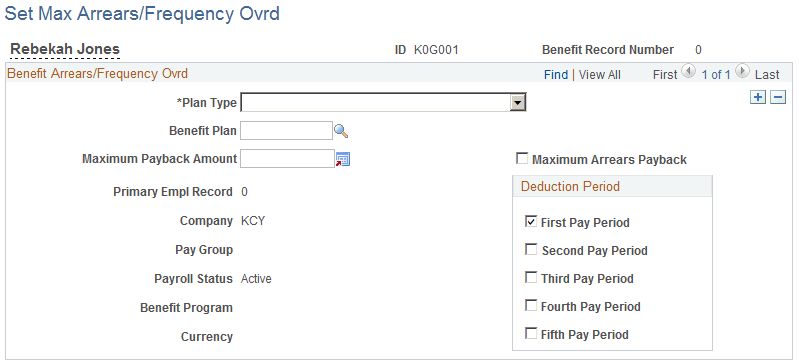The image size is (799, 362).
Task: Check Fourth Pay Period
Action: 531,305
